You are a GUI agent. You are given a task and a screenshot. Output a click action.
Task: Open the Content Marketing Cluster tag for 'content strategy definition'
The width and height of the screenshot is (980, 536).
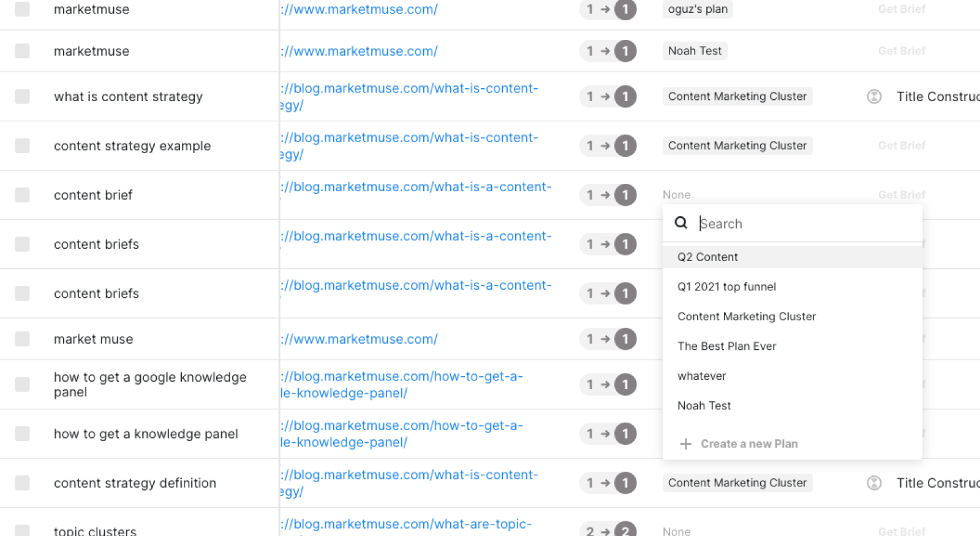click(x=737, y=483)
